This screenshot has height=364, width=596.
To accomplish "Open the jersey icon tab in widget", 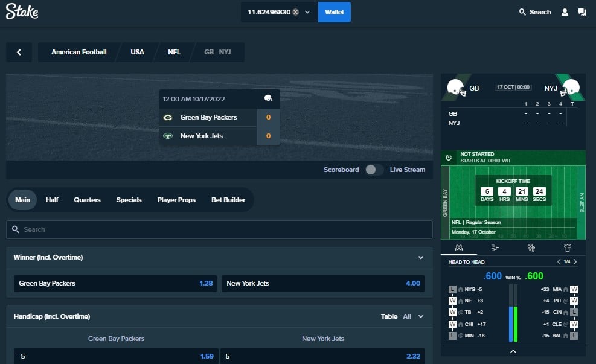I will coord(568,247).
